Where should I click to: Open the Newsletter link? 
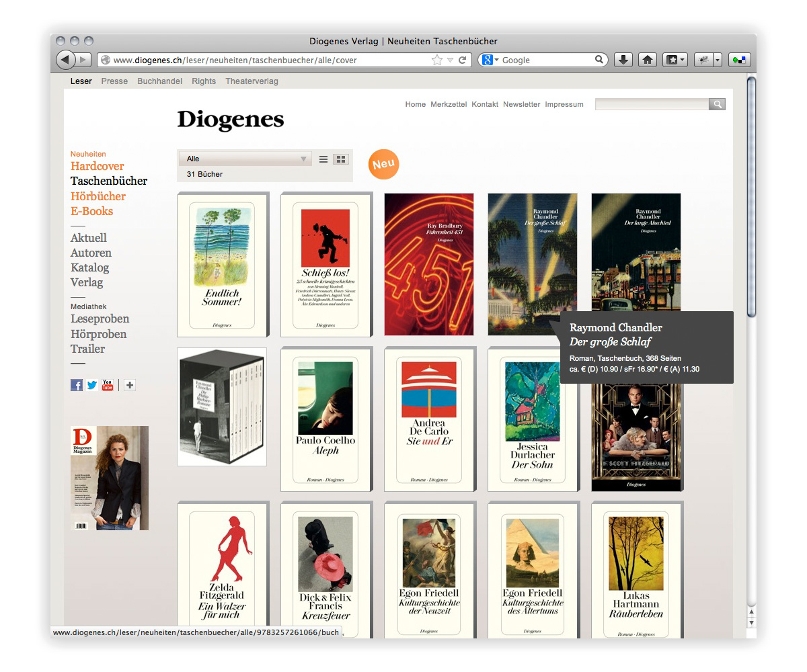(521, 104)
